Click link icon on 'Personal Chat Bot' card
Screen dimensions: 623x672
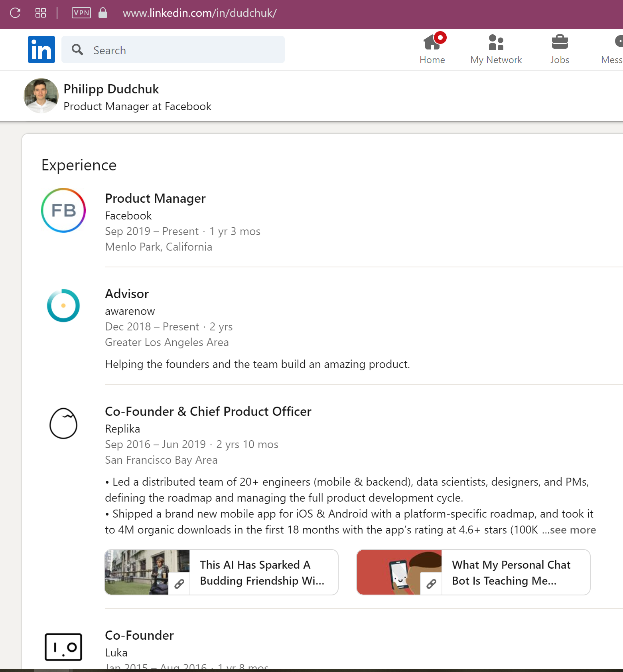(431, 584)
